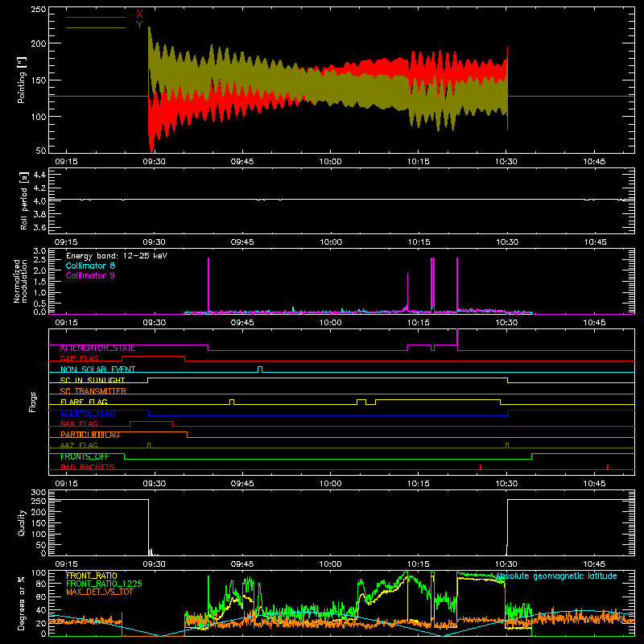The image size is (644, 644).
Task: Click the "Absolute geomagnetic latitude" legend label
Action: click(556, 576)
